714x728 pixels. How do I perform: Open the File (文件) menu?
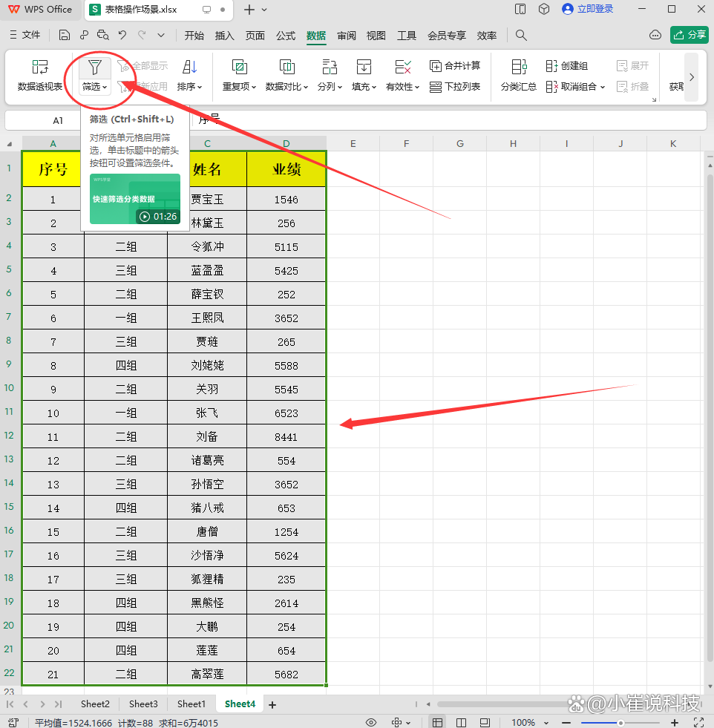[25, 36]
